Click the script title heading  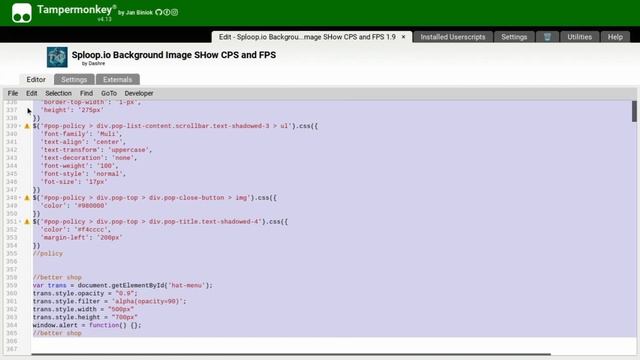point(174,55)
